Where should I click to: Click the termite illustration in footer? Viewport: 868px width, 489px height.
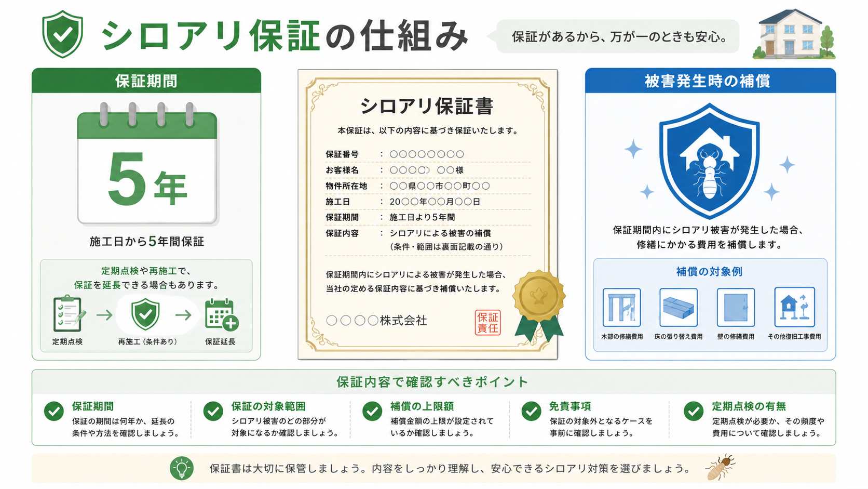point(721,467)
